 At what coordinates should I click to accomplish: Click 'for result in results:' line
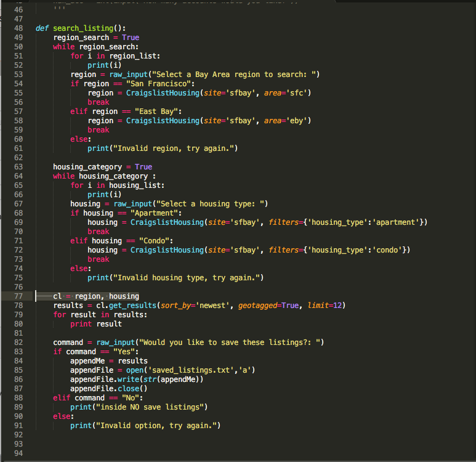[100, 315]
